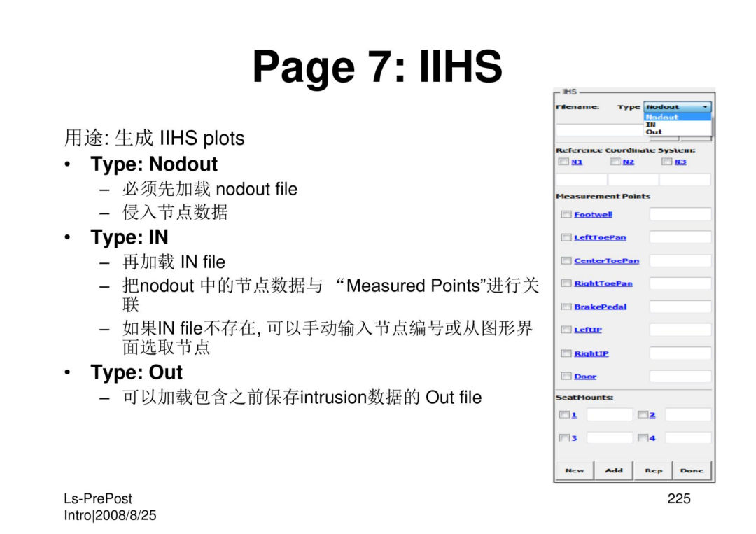Click the slide number 225

(679, 498)
